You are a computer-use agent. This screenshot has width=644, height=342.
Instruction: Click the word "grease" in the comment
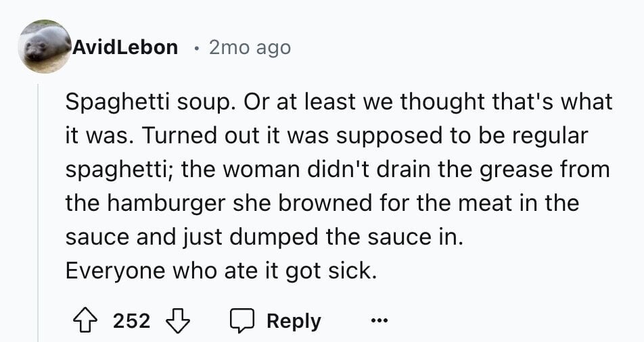(x=516, y=170)
